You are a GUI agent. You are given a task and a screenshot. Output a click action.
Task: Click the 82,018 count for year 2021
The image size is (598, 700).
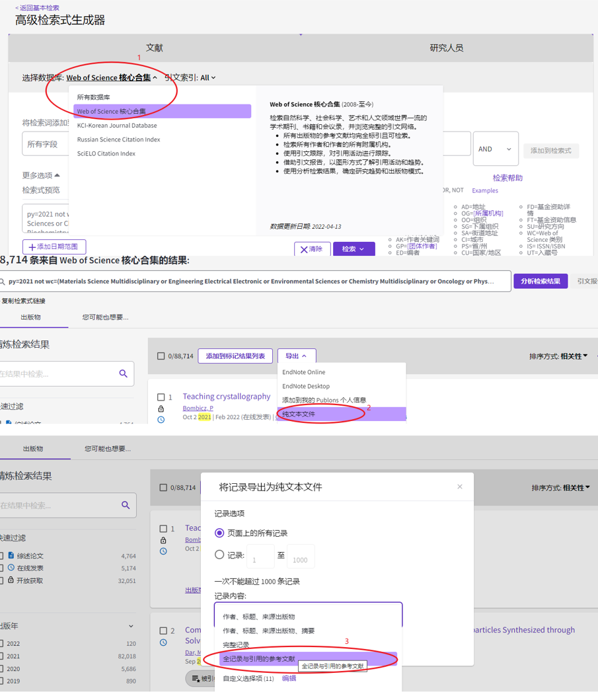click(x=127, y=656)
